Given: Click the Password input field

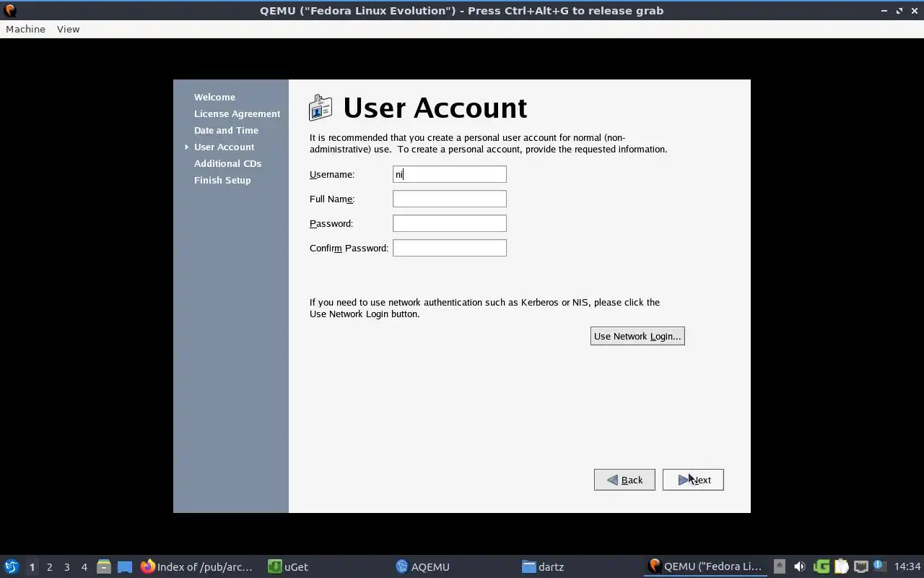Looking at the screenshot, I should point(450,223).
